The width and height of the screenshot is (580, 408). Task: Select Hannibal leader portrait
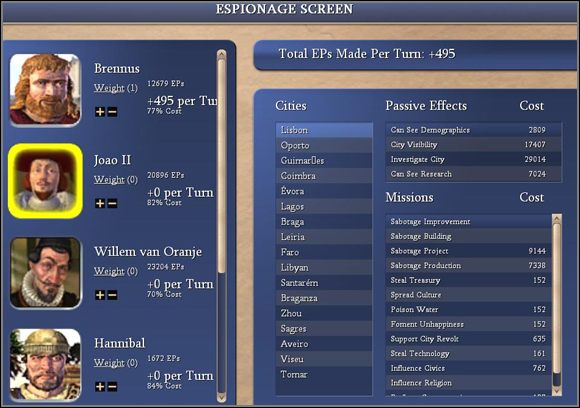45,364
